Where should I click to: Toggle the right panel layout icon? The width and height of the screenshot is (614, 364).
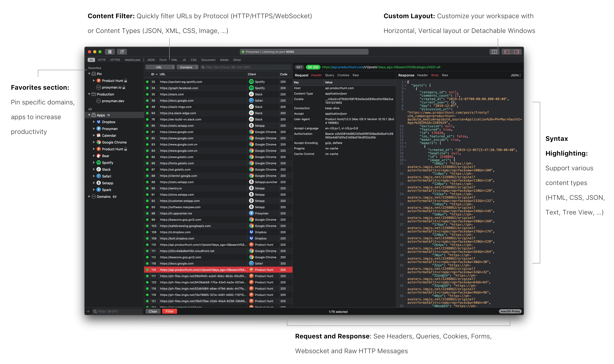coord(516,52)
